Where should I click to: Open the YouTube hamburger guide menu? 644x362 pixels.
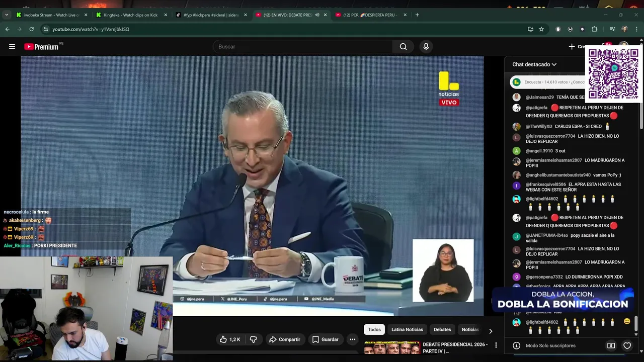[x=12, y=47]
